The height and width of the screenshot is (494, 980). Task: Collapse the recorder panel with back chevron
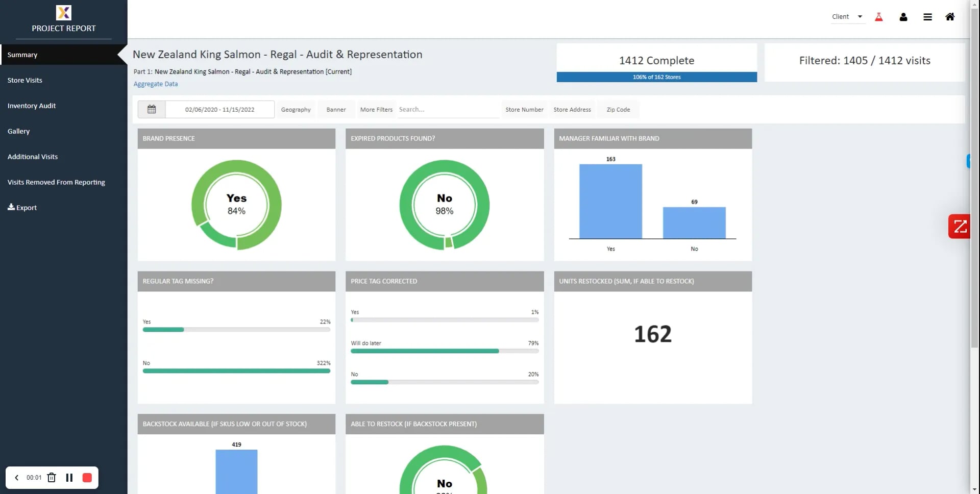coord(16,478)
